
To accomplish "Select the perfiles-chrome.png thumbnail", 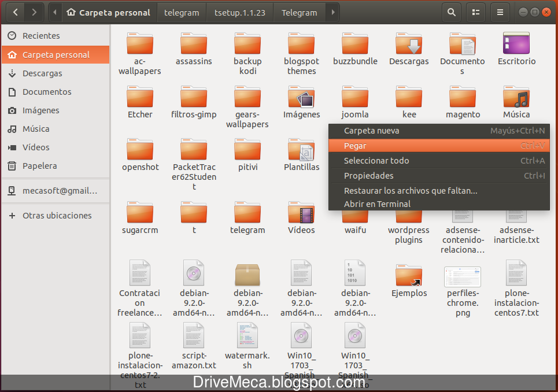I will tap(463, 277).
